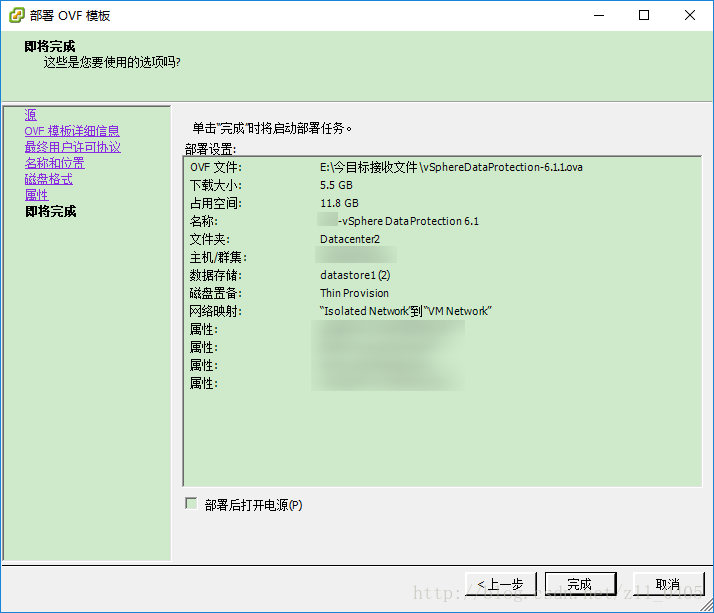Click the -vSphere Data Protection 6.1 name value
The image size is (714, 613).
(x=408, y=221)
